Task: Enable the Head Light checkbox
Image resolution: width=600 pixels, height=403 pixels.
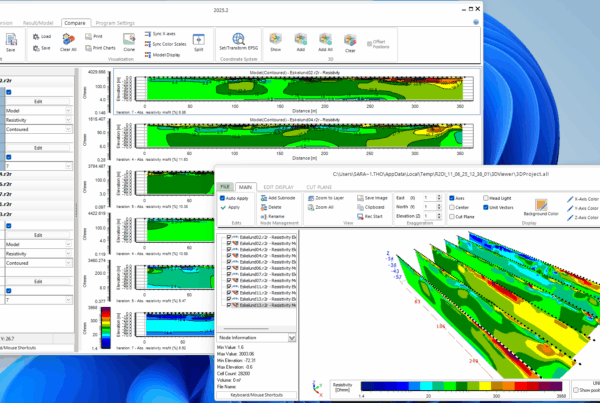Action: (486, 198)
